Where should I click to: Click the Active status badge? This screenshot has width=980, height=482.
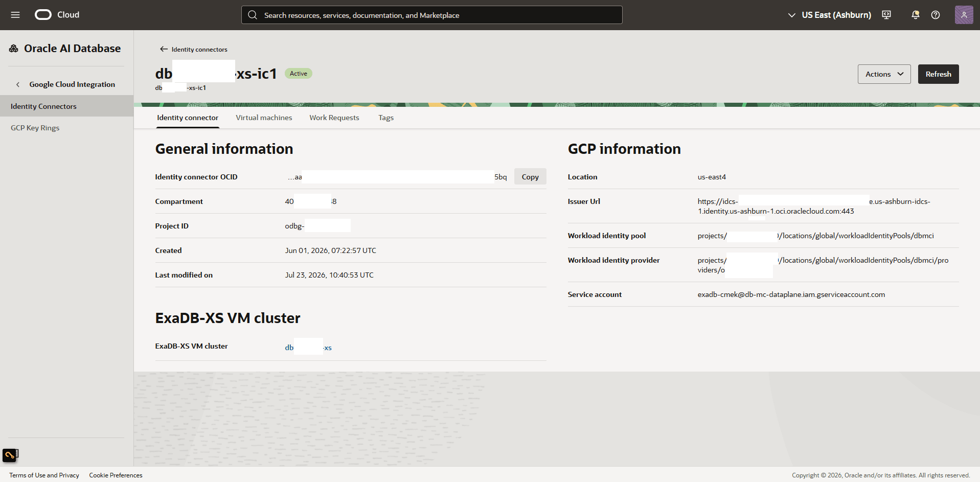pos(299,74)
